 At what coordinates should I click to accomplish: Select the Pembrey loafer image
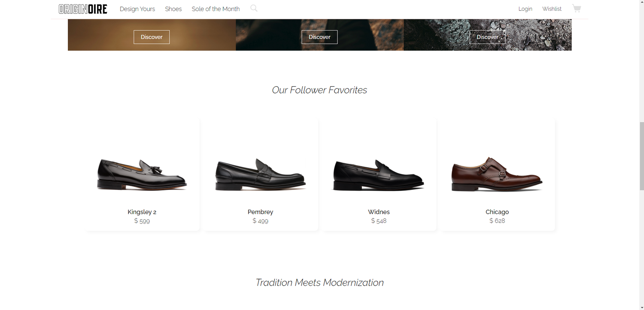[261, 174]
